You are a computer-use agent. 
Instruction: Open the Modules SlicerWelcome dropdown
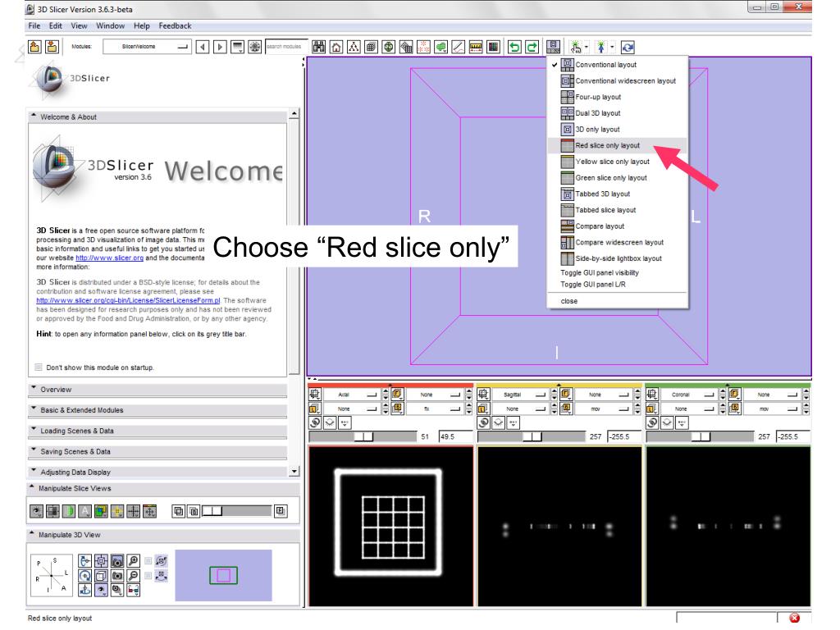147,47
